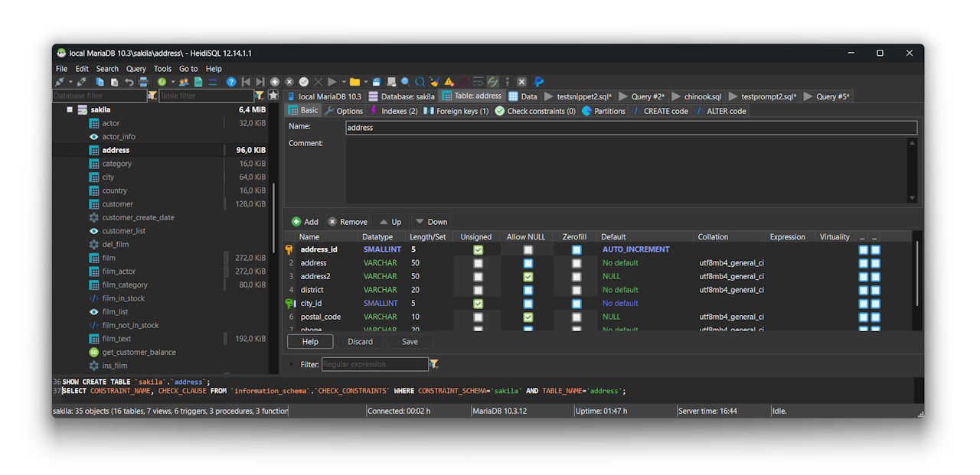This screenshot has height=475, width=980.
Task: Click the favorites star icon by table filter
Action: (273, 96)
